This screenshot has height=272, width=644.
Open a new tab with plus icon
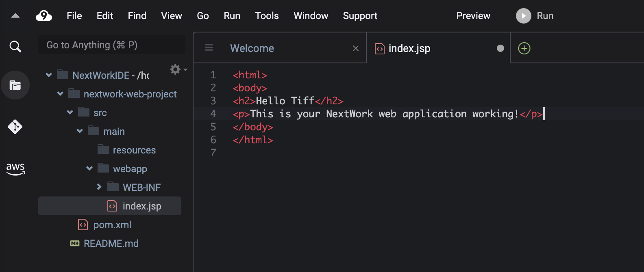(524, 48)
